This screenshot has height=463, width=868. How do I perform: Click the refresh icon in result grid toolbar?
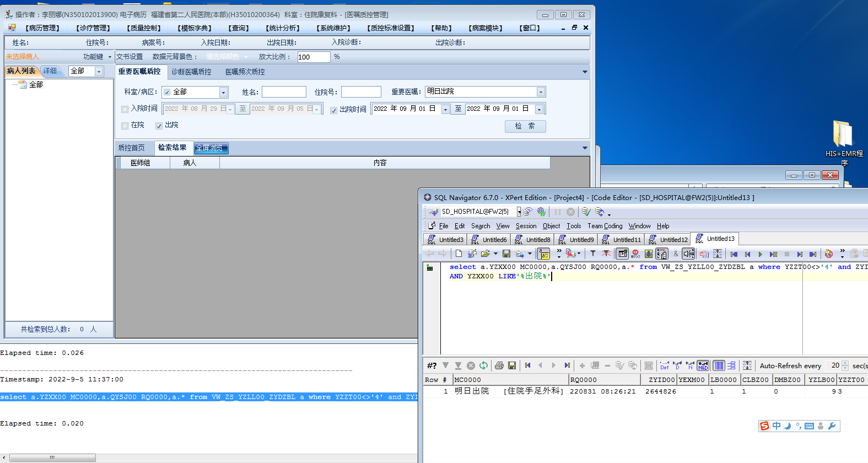coord(483,365)
